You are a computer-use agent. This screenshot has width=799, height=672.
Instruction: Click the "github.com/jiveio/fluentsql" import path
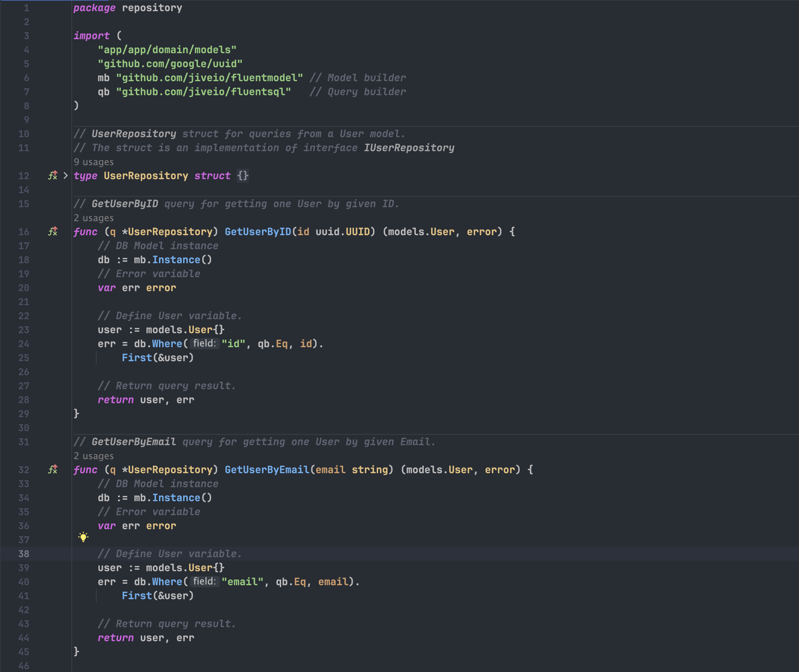pos(203,92)
